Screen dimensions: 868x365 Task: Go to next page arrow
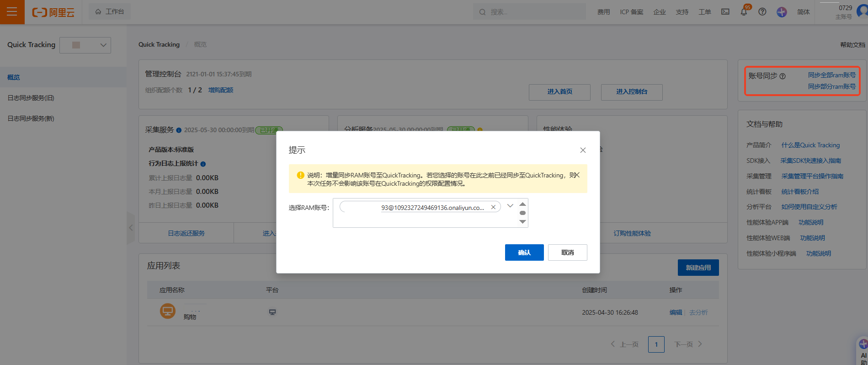point(700,344)
